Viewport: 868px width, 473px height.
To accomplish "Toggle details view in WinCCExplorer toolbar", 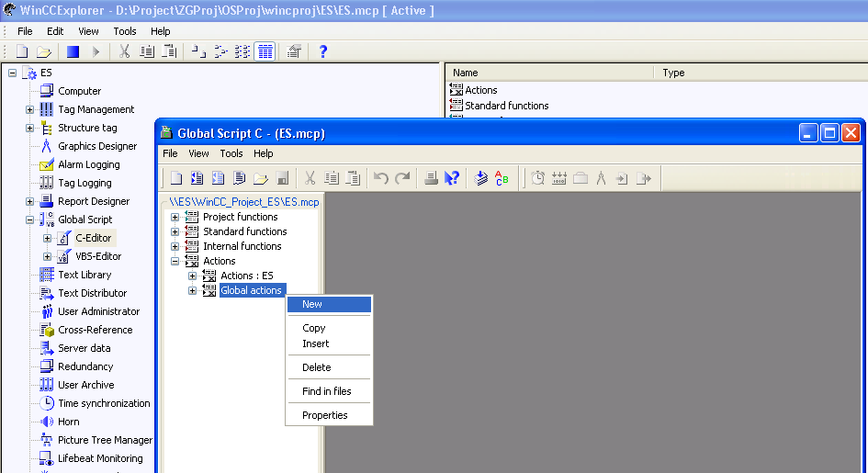I will (x=265, y=51).
